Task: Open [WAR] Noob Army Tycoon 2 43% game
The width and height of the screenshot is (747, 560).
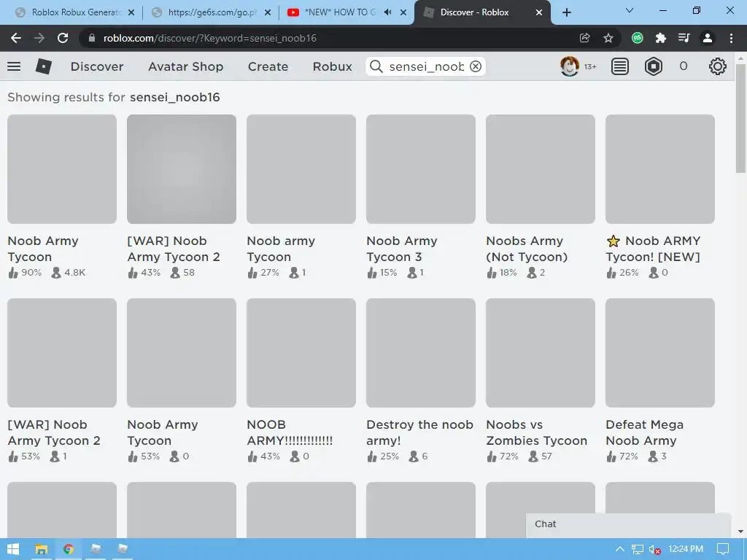Action: (182, 197)
